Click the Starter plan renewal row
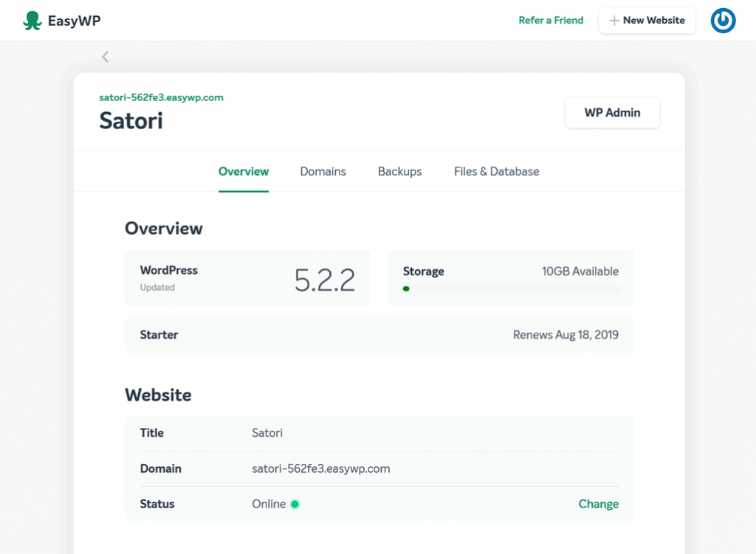756x554 pixels. click(378, 335)
